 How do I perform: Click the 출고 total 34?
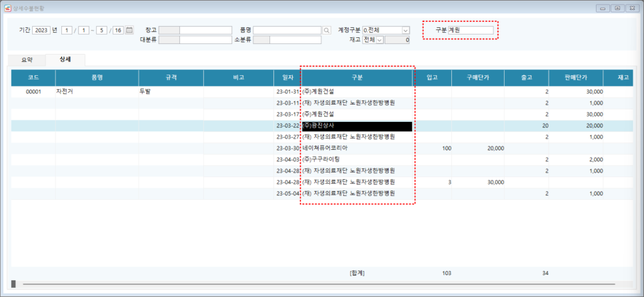click(x=545, y=273)
